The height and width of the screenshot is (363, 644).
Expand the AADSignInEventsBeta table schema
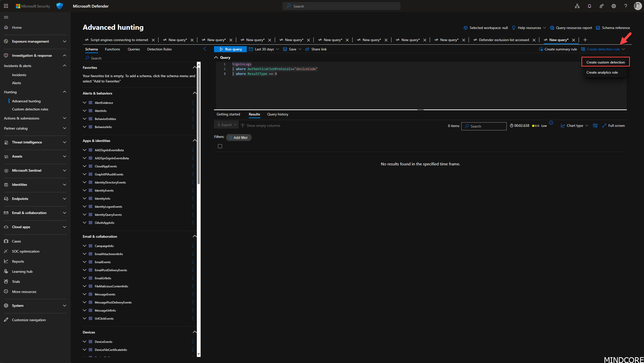tap(85, 150)
